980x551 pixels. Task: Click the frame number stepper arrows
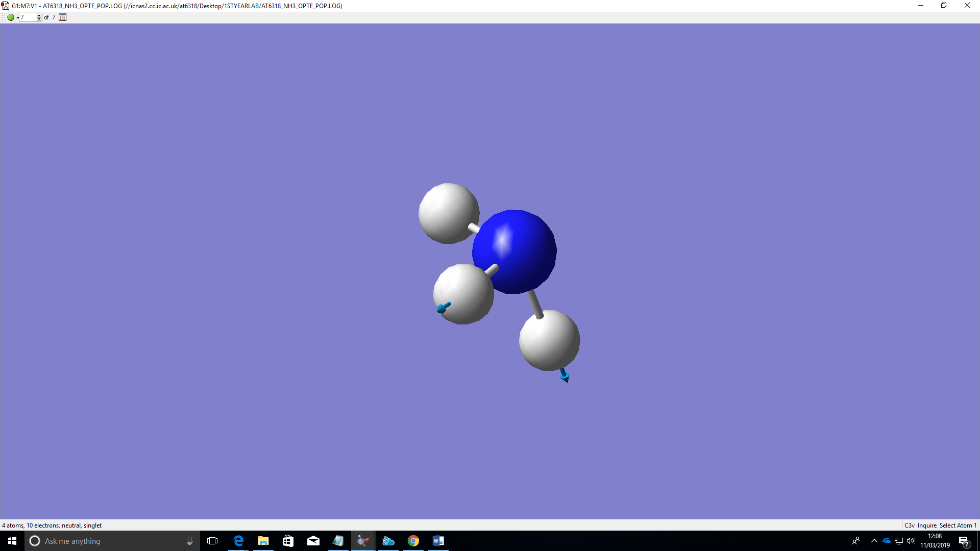(x=39, y=17)
